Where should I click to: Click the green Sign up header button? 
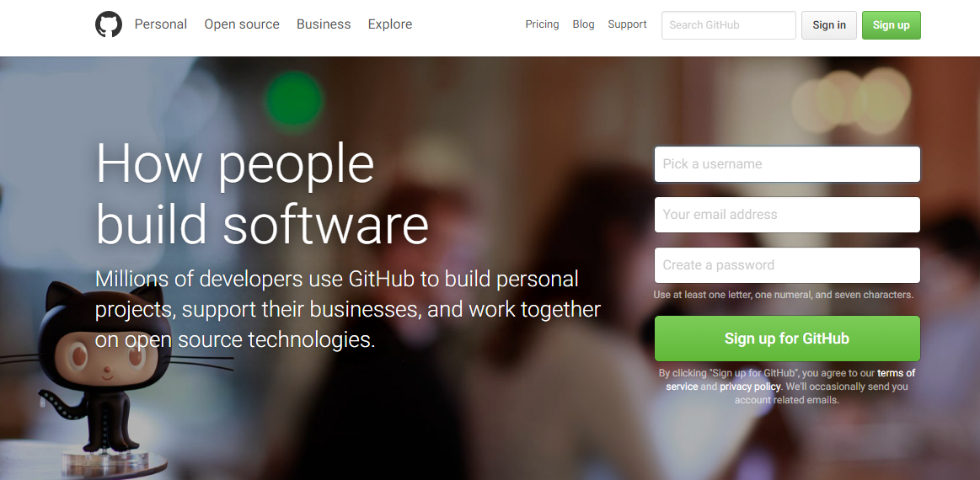click(x=892, y=25)
